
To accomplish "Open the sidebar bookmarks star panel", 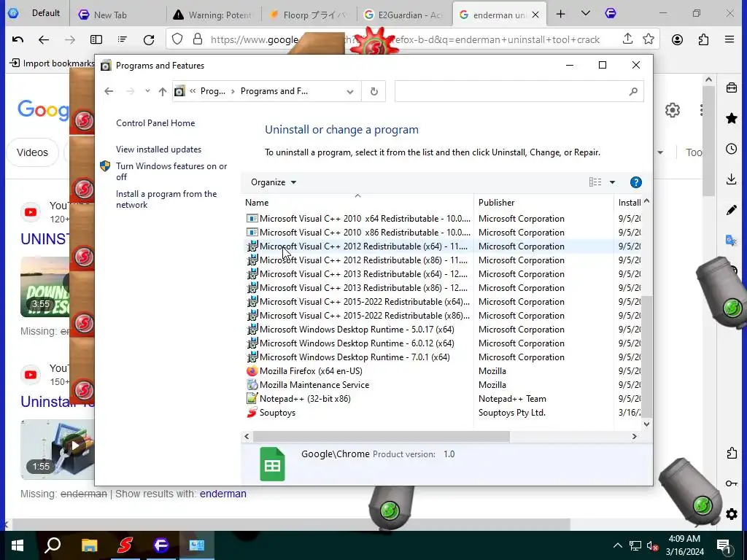I will point(732,118).
